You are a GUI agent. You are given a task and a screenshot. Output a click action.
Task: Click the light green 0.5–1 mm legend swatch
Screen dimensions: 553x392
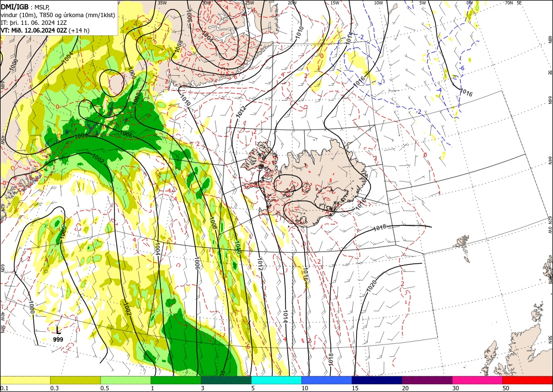[126, 380]
